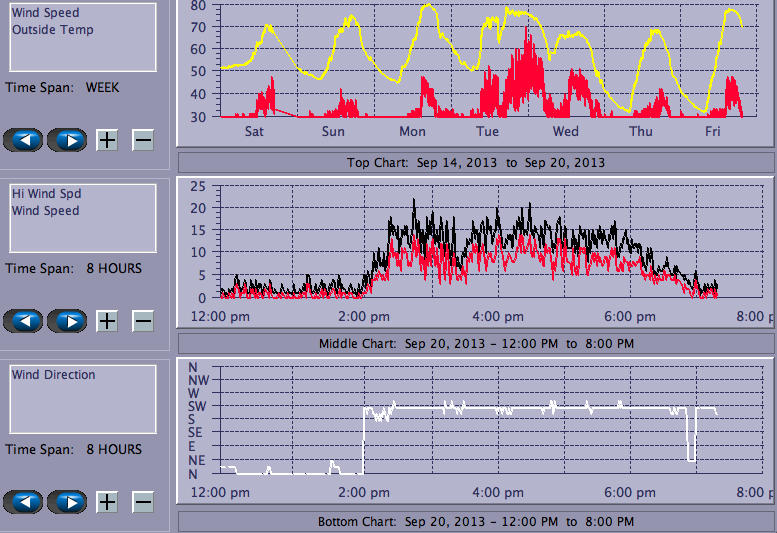Click the top chart forward arrow button

[67, 140]
